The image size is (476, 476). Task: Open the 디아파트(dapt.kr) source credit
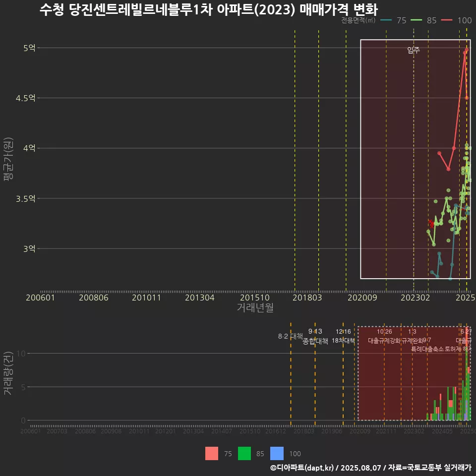point(302,468)
